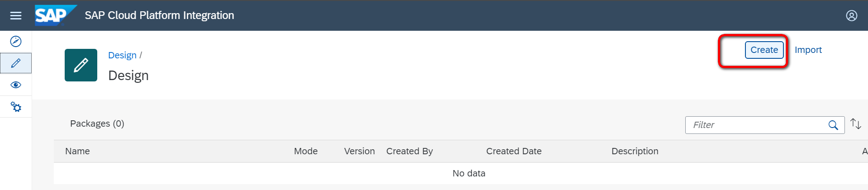Open the Monitor eye icon

click(16, 85)
